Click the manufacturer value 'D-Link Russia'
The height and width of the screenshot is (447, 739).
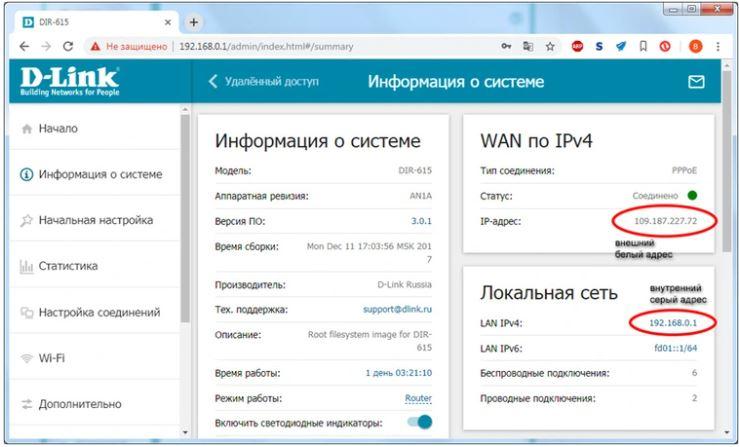[x=404, y=284]
